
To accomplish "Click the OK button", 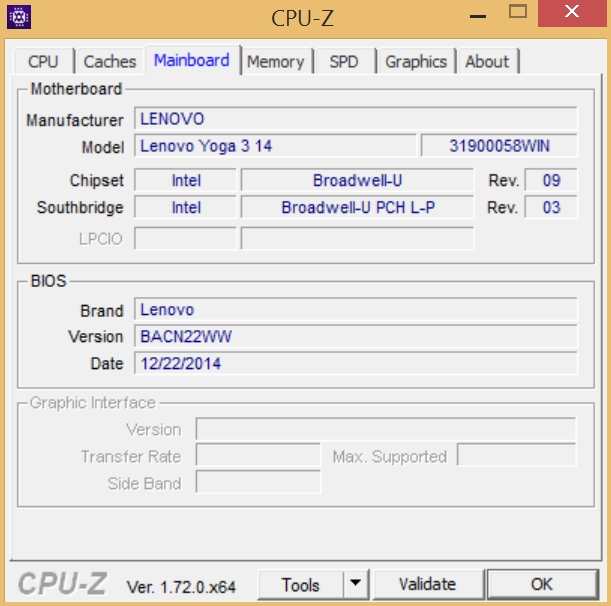I will coord(542,584).
